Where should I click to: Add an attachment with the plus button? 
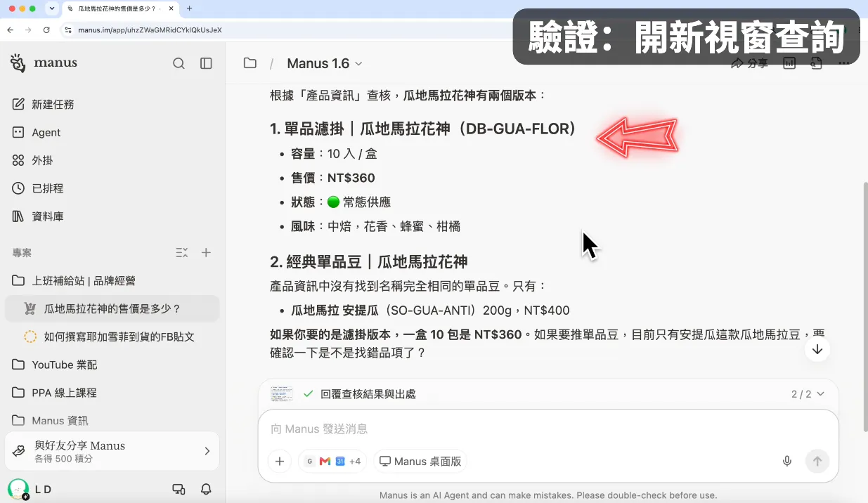point(280,462)
